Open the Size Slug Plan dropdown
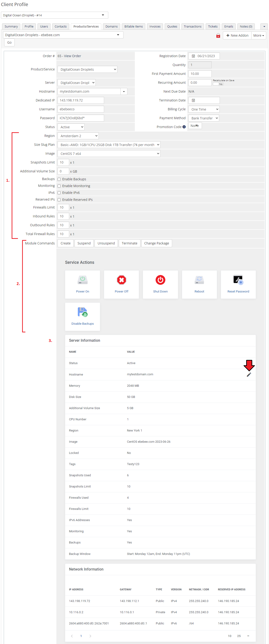Viewport: 269px width, 644px height. [109, 145]
